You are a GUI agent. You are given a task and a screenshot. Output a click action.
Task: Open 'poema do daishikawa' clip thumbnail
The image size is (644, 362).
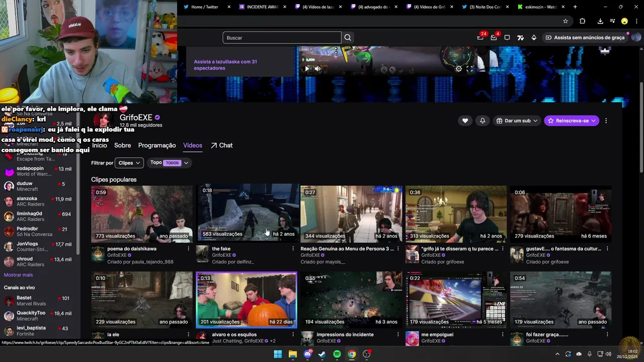click(142, 214)
